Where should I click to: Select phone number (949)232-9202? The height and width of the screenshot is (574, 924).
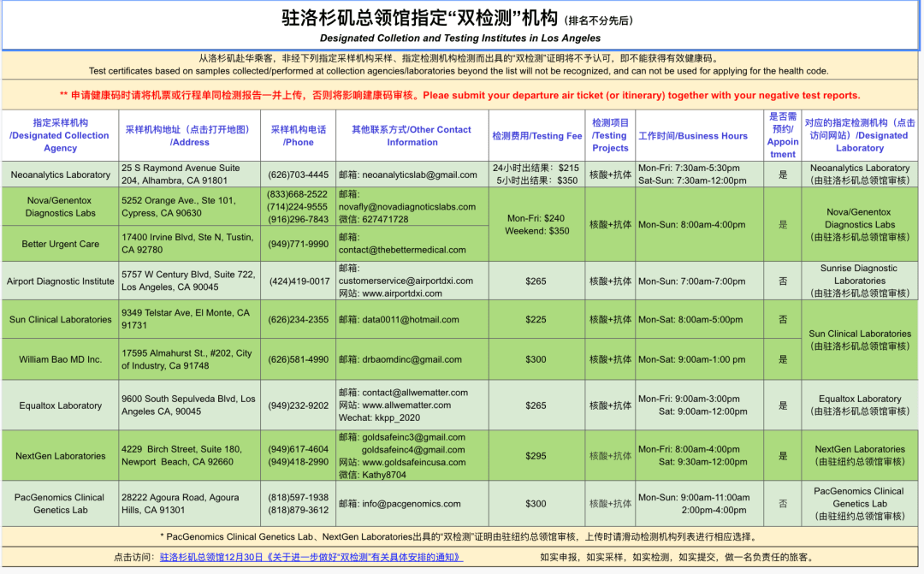(x=299, y=405)
